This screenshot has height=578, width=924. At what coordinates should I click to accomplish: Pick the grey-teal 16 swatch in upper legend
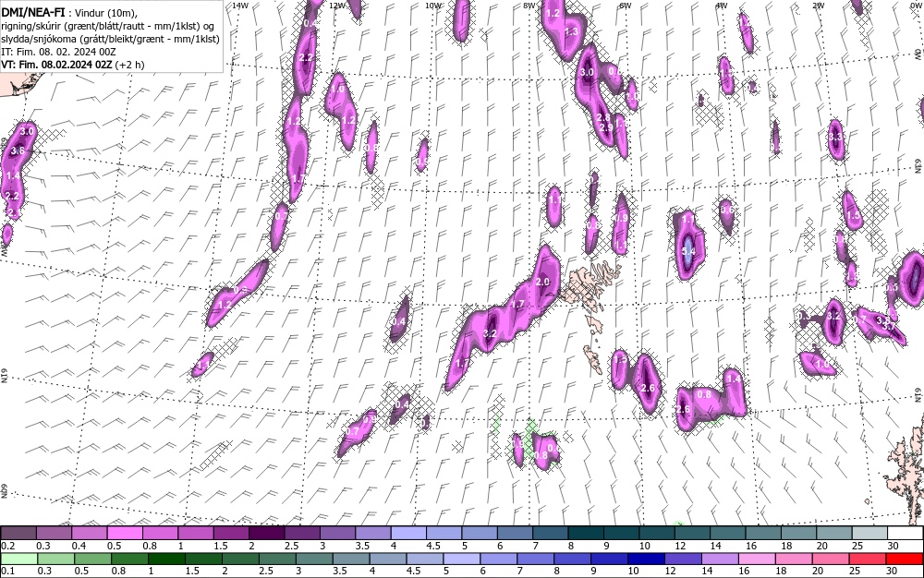tap(763, 533)
